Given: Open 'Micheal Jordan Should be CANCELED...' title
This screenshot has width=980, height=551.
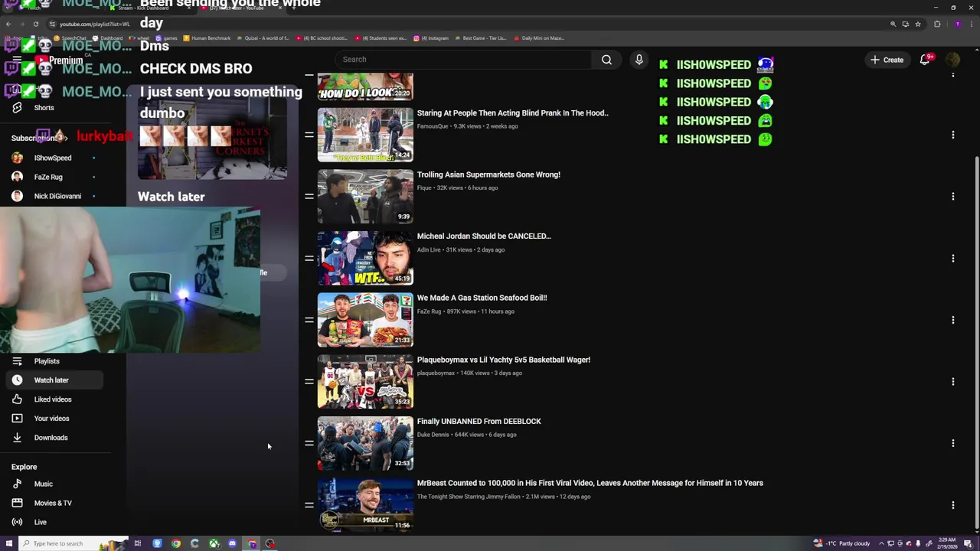Looking at the screenshot, I should (x=484, y=236).
